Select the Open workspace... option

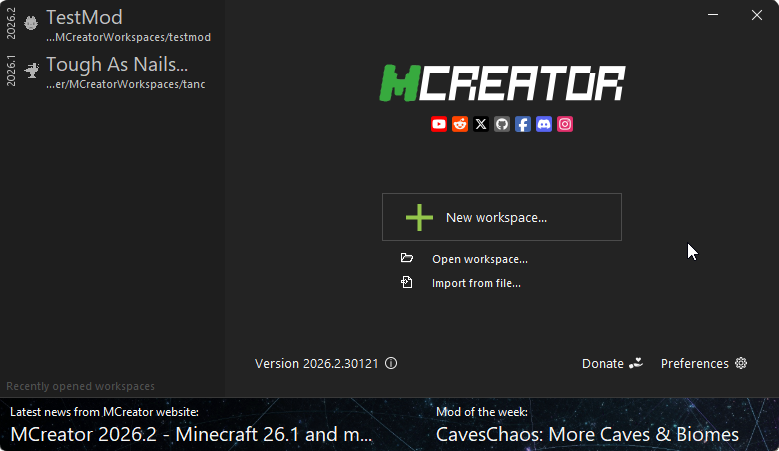pyautogui.click(x=480, y=259)
